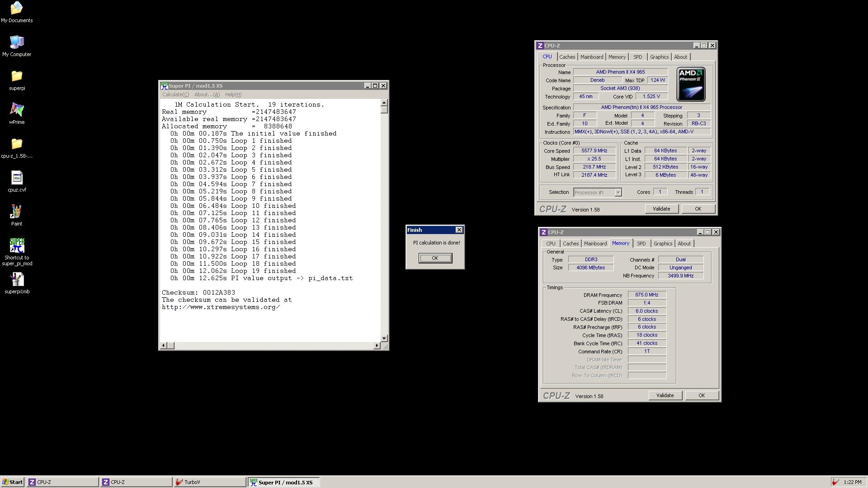868x488 pixels.
Task: Select the Paint shortcut icon
Action: click(17, 216)
